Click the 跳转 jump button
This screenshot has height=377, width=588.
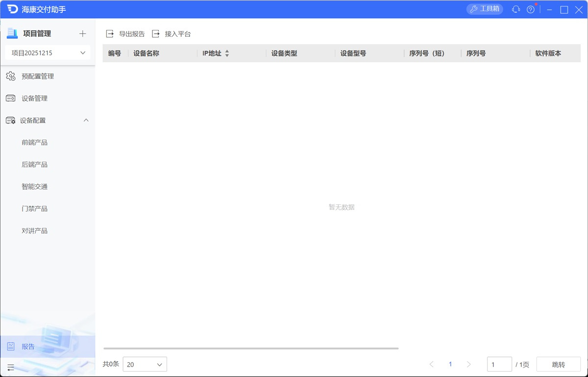click(x=558, y=364)
